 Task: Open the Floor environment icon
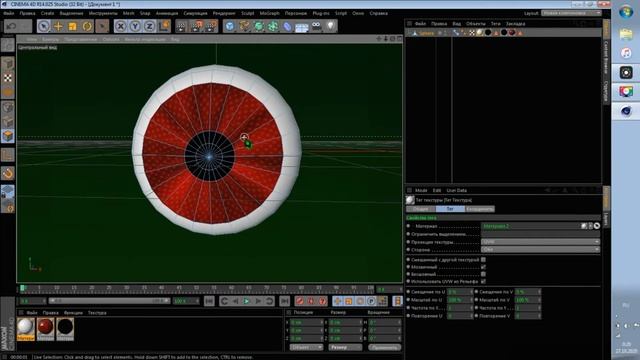[x=302, y=26]
